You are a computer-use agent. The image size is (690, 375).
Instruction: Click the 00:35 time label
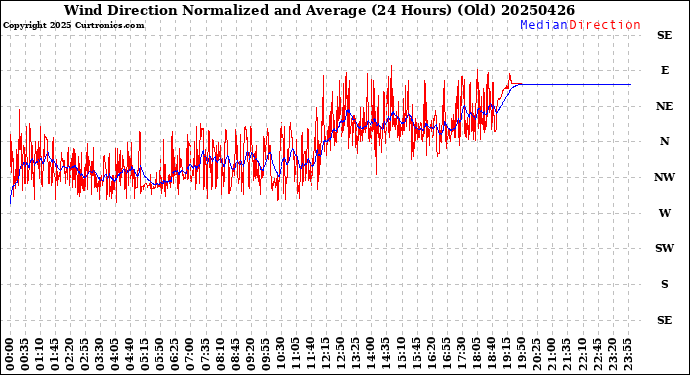click(25, 354)
